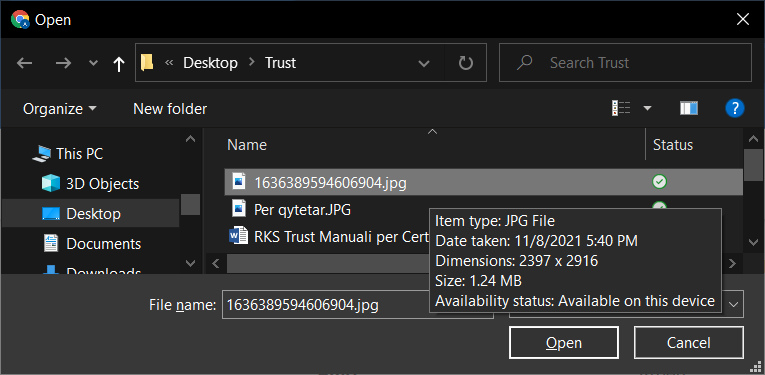Click the 3D Objects cube icon
The image size is (765, 375).
[x=50, y=184]
